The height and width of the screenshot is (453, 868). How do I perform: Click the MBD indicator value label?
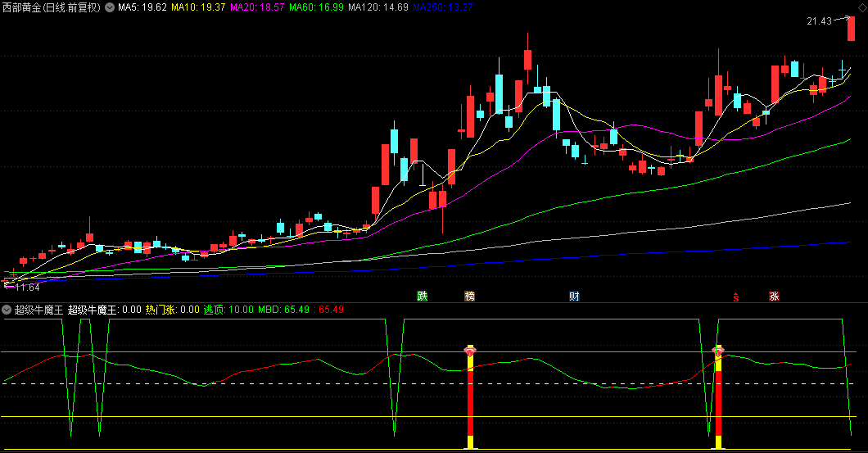point(283,310)
